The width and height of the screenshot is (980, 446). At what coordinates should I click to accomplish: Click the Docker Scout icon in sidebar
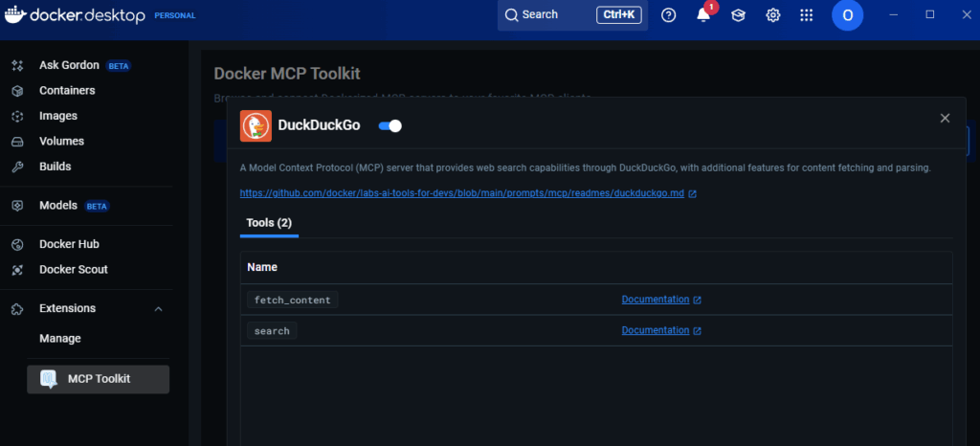pyautogui.click(x=17, y=270)
